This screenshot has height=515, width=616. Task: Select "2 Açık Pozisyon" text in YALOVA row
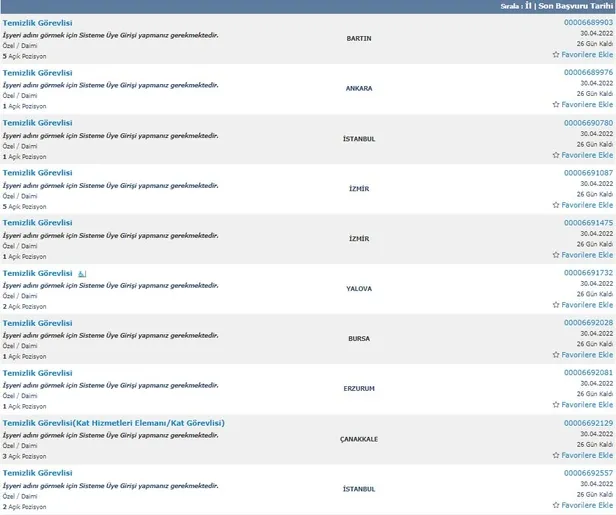pyautogui.click(x=24, y=306)
